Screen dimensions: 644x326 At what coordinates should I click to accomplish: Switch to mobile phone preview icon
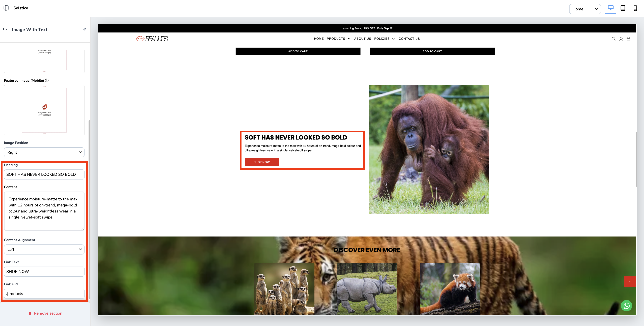tap(635, 8)
